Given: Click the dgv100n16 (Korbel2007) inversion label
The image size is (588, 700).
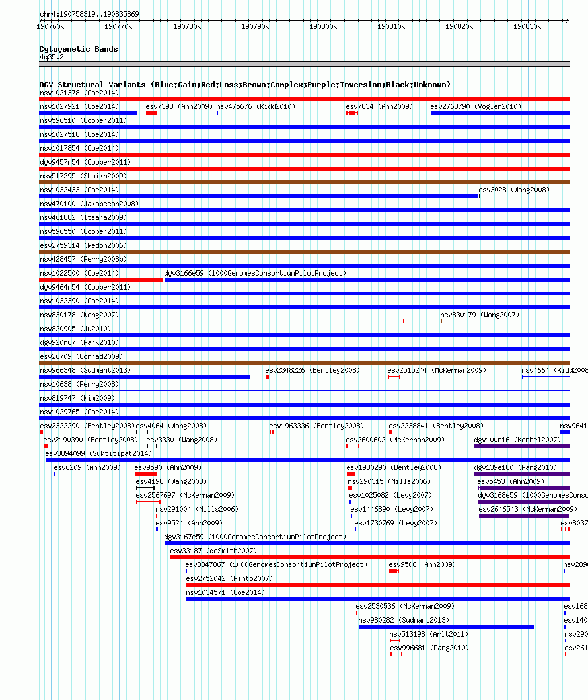Looking at the screenshot, I should (x=517, y=440).
